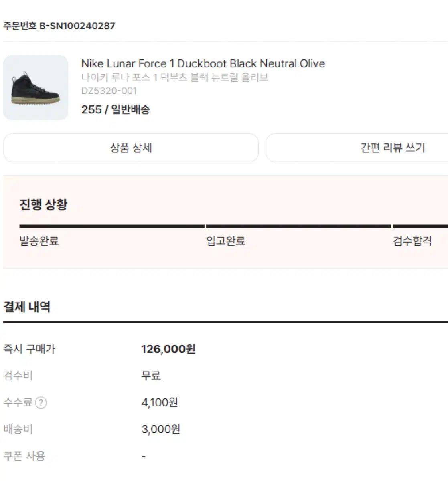This screenshot has width=448, height=481.
Task: Click the 수수료 label
Action: click(18, 402)
